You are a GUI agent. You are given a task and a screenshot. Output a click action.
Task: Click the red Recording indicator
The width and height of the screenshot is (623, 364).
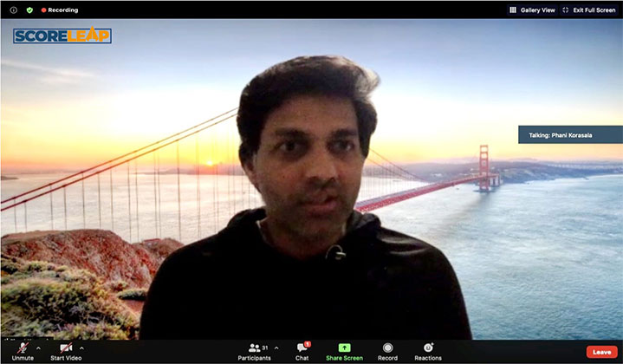(60, 10)
